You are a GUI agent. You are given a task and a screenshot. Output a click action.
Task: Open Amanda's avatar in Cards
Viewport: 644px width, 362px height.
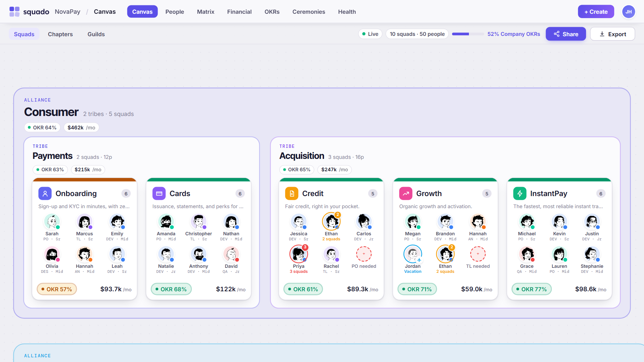(x=166, y=222)
